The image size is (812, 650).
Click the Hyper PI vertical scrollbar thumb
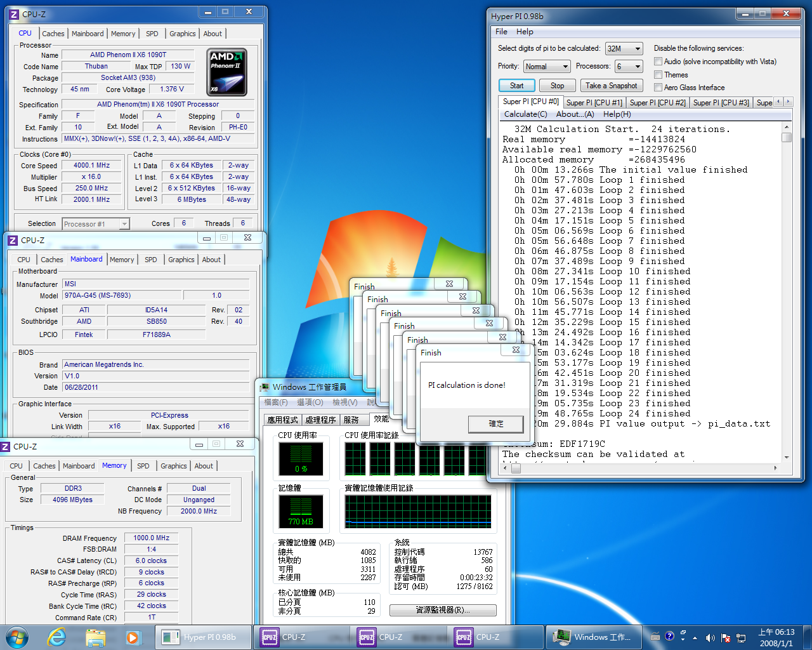click(787, 137)
